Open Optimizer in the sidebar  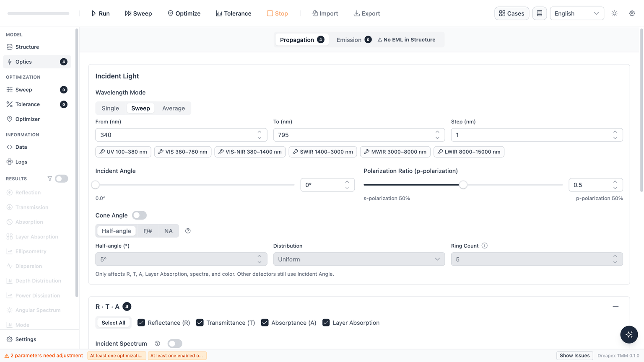(x=37, y=119)
